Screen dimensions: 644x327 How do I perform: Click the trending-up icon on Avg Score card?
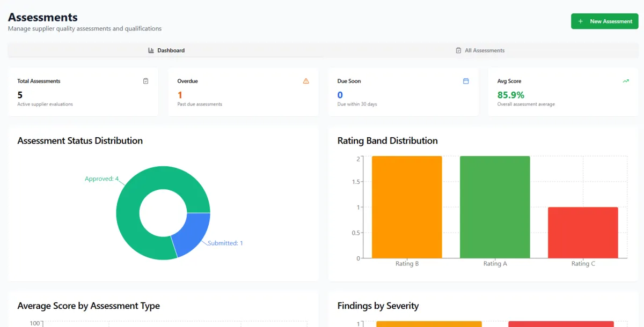[x=626, y=81]
